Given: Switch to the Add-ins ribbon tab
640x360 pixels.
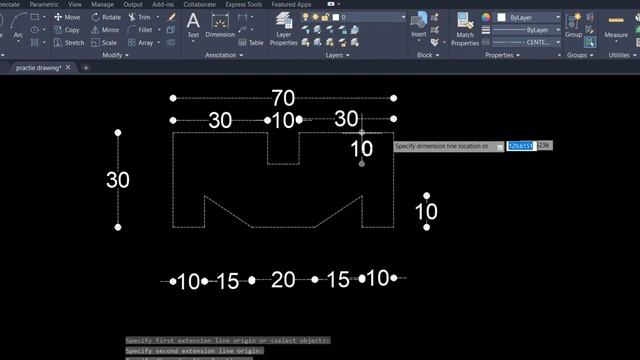Looking at the screenshot, I should [x=163, y=4].
